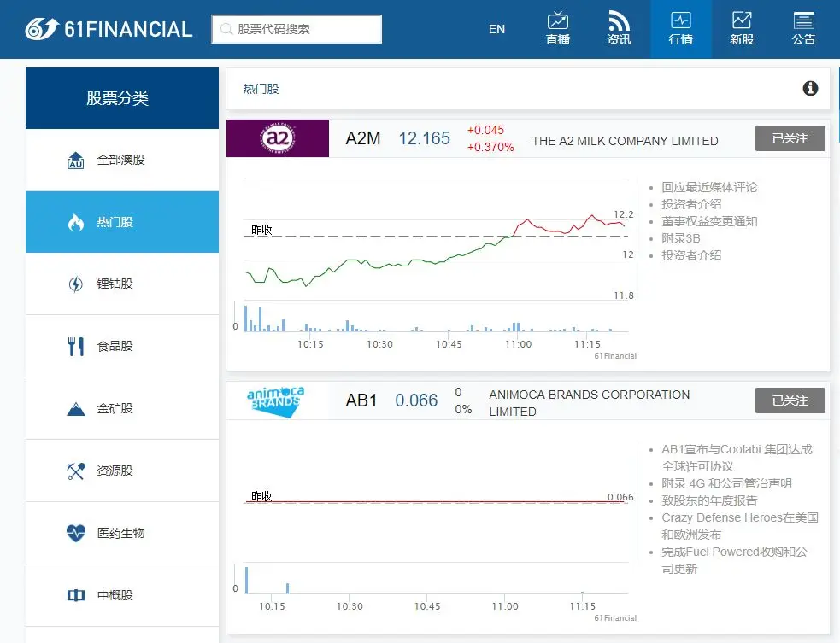Select 全部澳股 category
840x643 pixels.
[122, 160]
